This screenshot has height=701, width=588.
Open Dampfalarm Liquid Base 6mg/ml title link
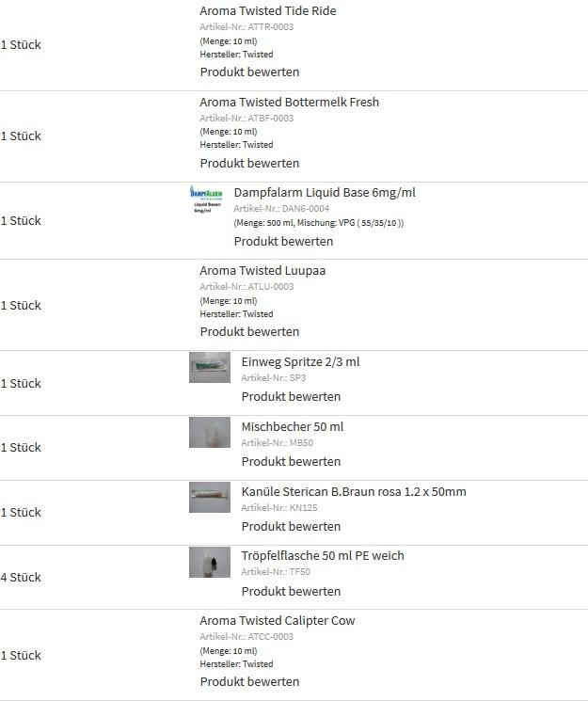(325, 192)
